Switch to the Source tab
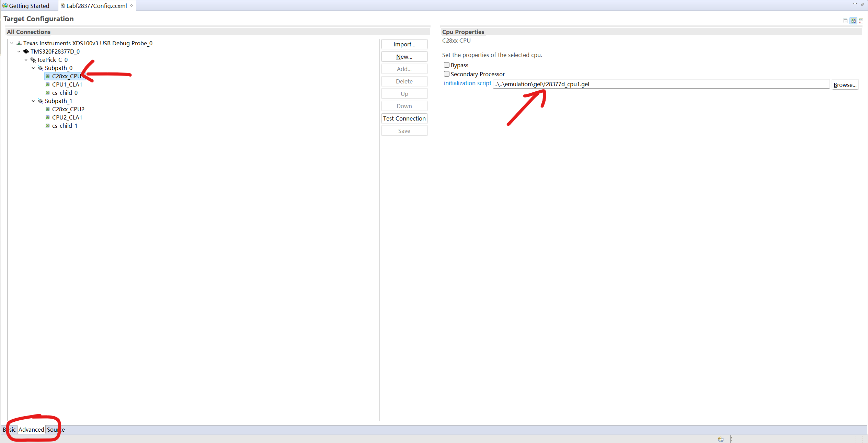Viewport: 868px width, 443px height. pyautogui.click(x=56, y=430)
